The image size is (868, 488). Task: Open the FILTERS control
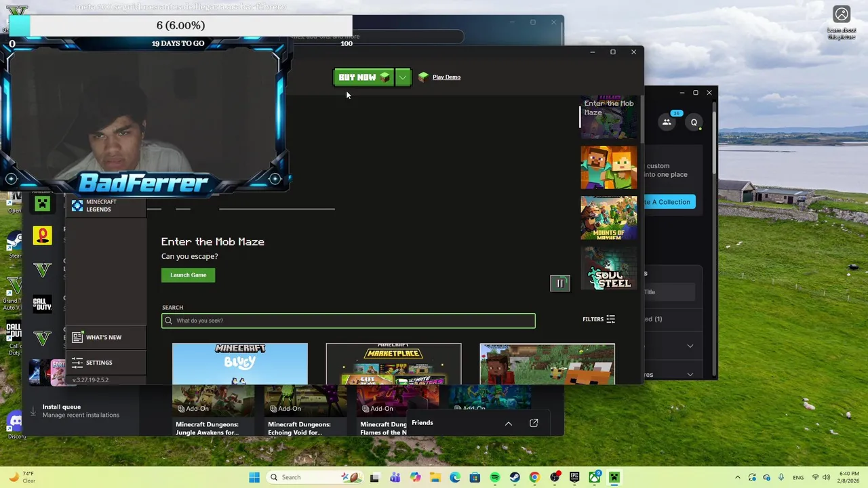pos(599,319)
